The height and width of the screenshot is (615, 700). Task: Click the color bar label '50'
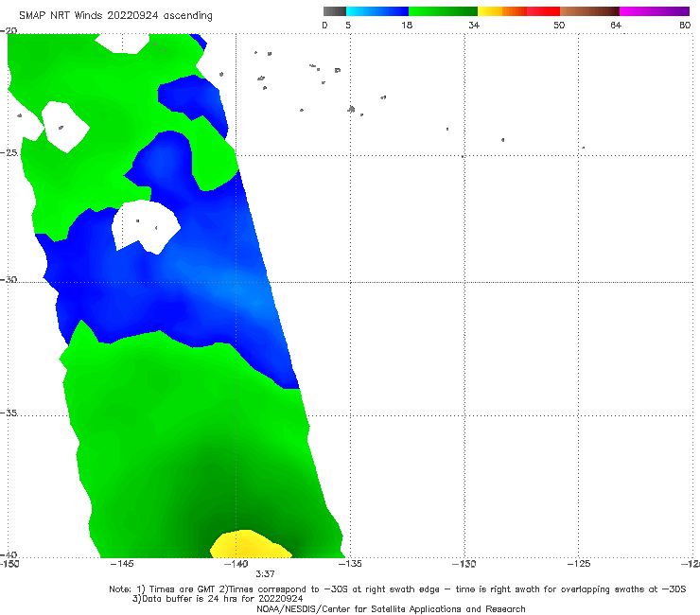point(559,25)
